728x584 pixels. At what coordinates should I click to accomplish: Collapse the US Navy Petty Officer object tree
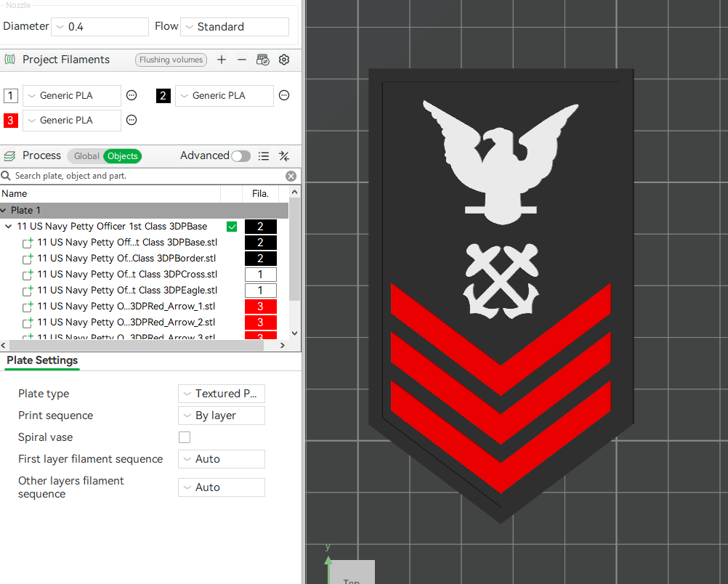(7, 226)
